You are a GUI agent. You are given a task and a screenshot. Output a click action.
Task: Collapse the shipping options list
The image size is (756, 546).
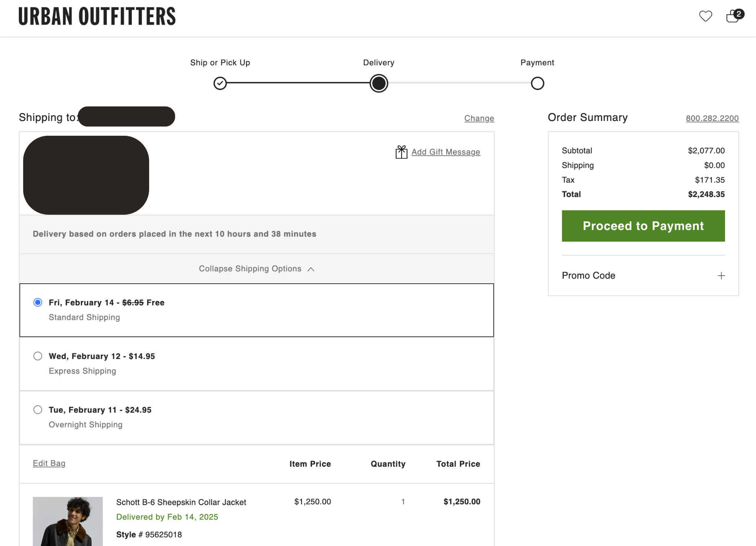(250, 269)
